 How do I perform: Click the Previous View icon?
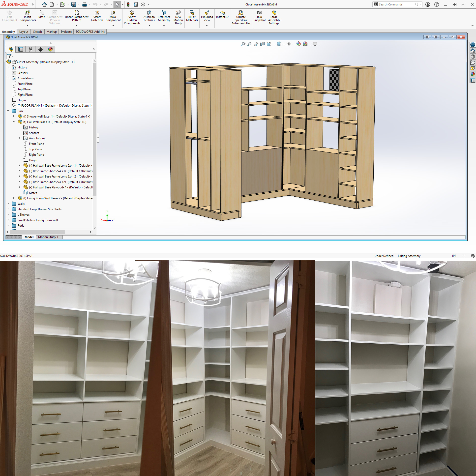[x=256, y=44]
